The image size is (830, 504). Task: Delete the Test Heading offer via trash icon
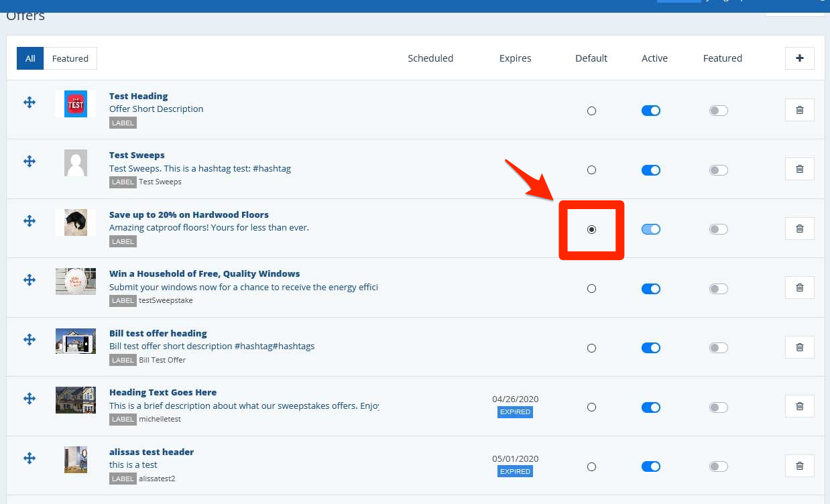click(x=799, y=110)
